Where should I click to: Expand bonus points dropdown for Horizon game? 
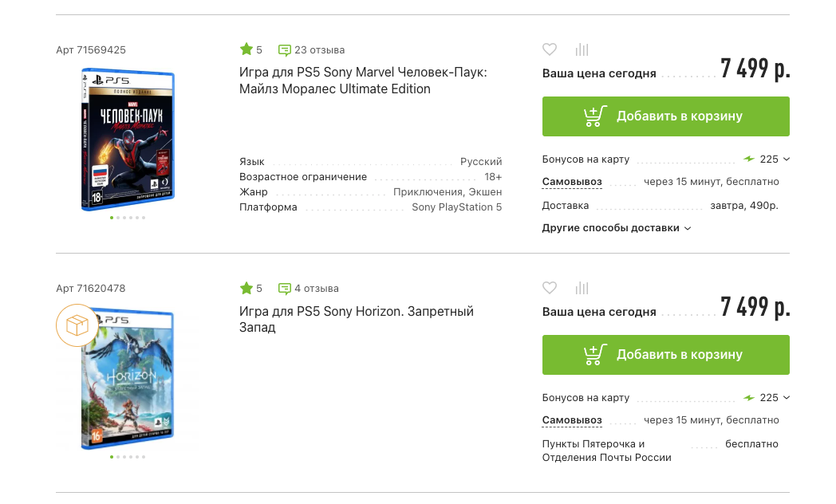point(787,397)
